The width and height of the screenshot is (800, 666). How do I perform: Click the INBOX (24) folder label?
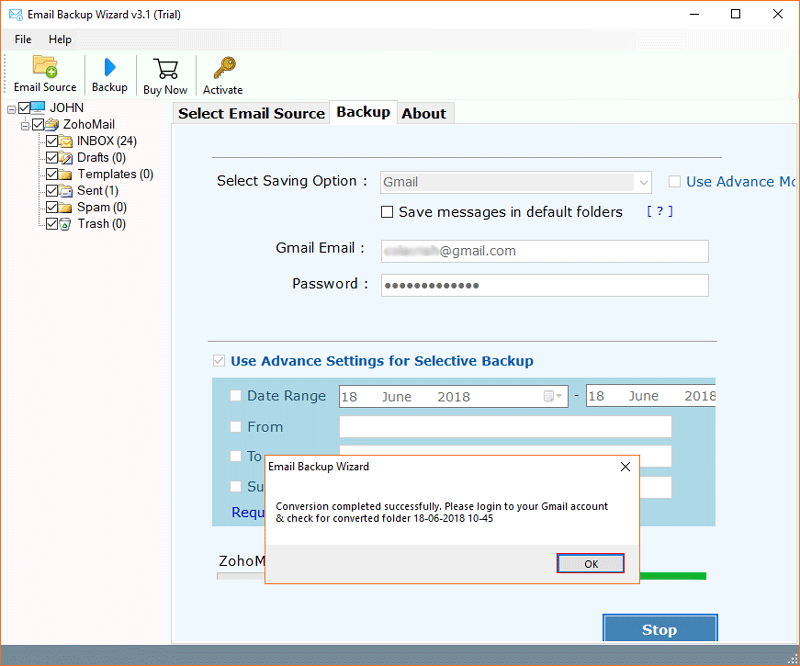(107, 141)
